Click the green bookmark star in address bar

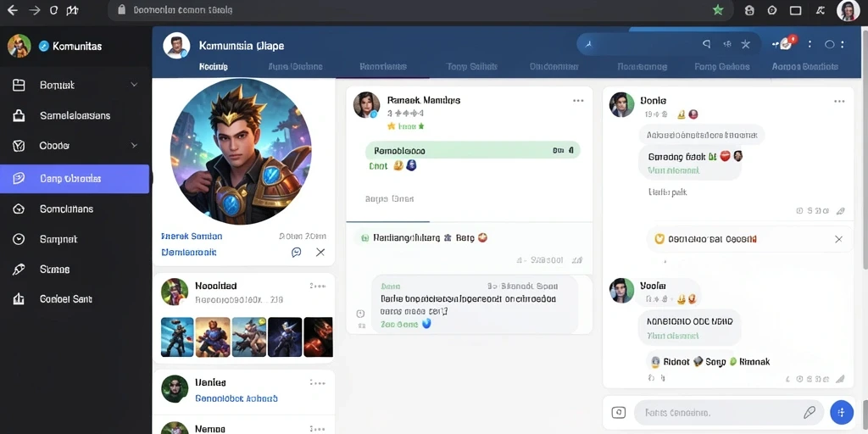(x=718, y=10)
